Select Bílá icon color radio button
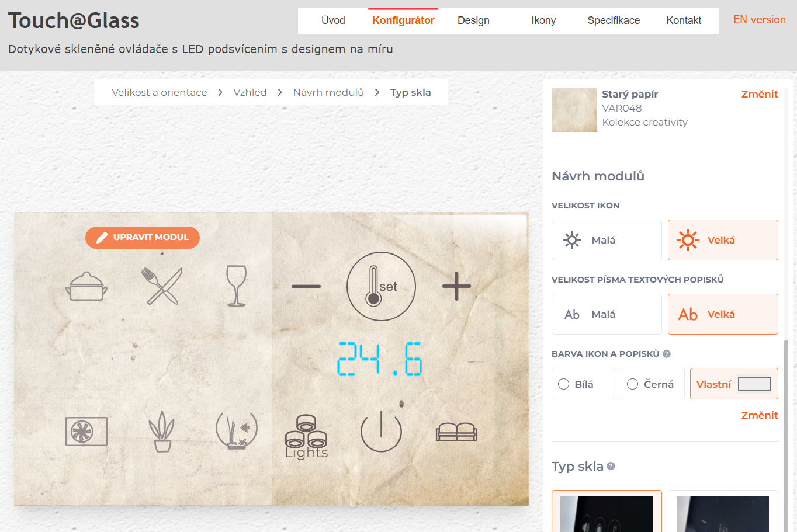Image resolution: width=797 pixels, height=532 pixels. pos(564,384)
